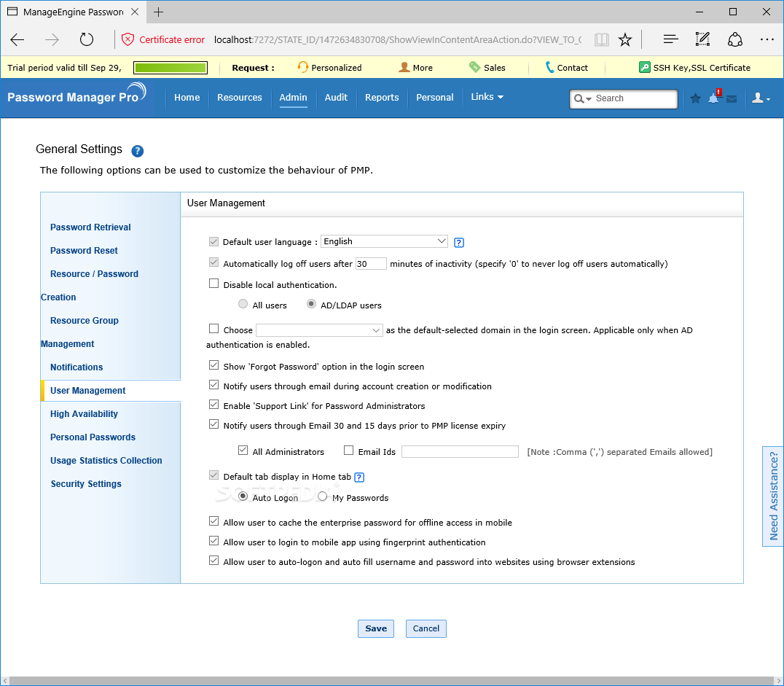The image size is (784, 686).
Task: Open Security Settings section
Action: (86, 484)
